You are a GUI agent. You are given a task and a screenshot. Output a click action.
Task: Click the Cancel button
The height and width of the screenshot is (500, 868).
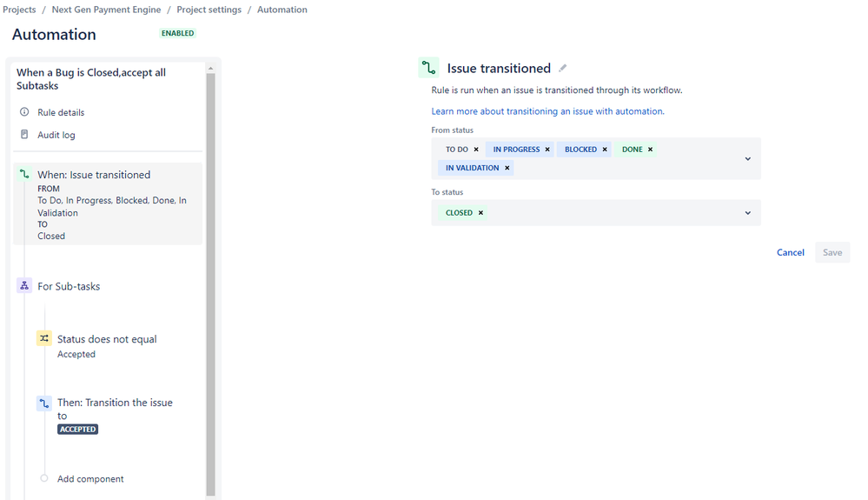(x=791, y=252)
